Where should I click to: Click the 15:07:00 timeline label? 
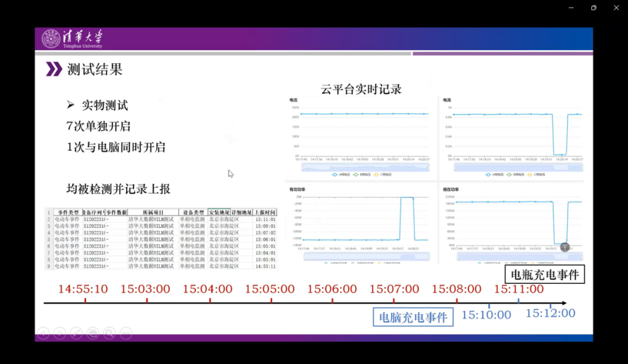tap(394, 289)
